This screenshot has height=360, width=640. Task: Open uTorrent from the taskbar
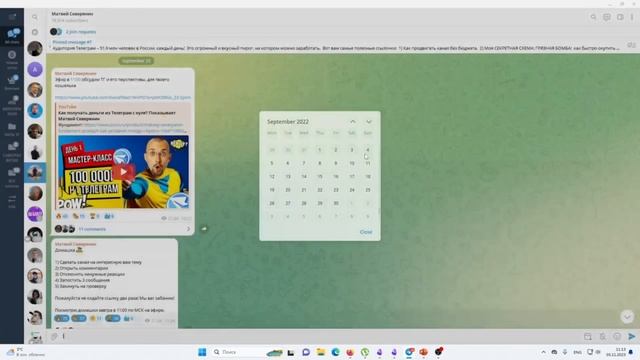(x=365, y=352)
